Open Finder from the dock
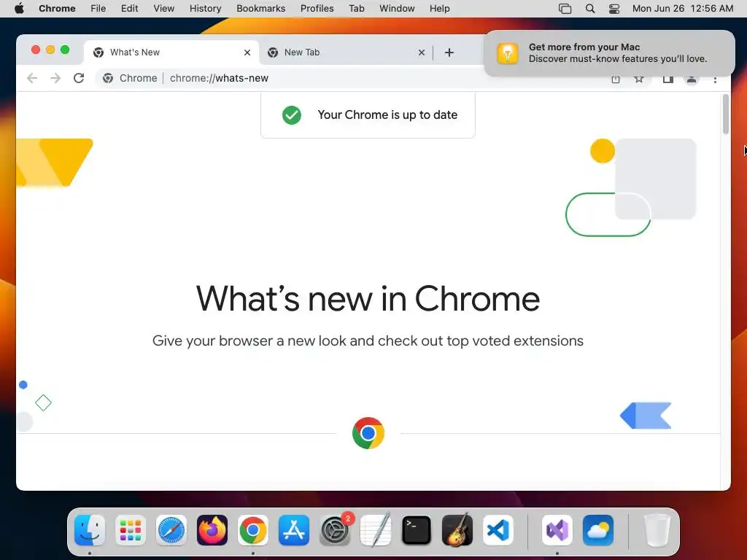 (x=90, y=530)
